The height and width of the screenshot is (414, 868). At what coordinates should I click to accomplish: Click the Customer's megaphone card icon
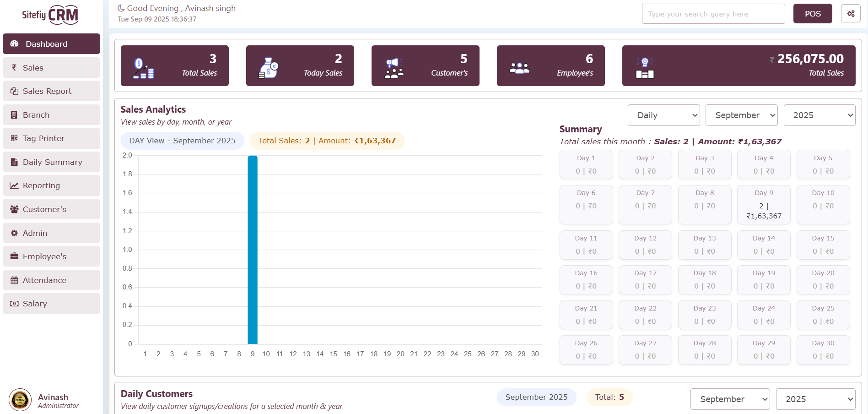(x=394, y=68)
